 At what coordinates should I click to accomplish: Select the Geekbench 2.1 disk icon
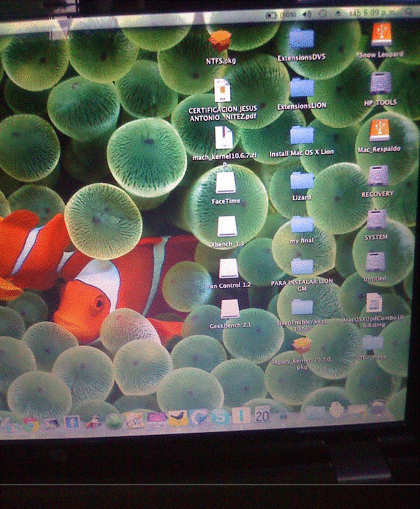(230, 309)
